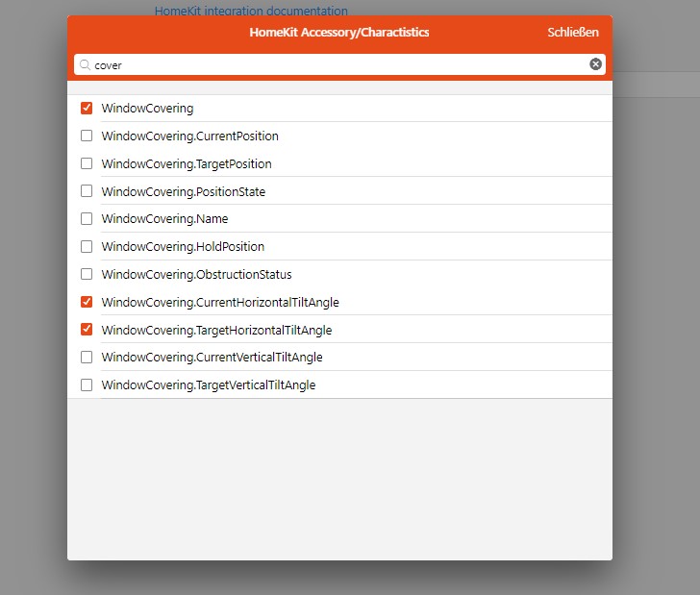Click the search magnifier icon
The width and height of the screenshot is (700, 595).
click(85, 65)
